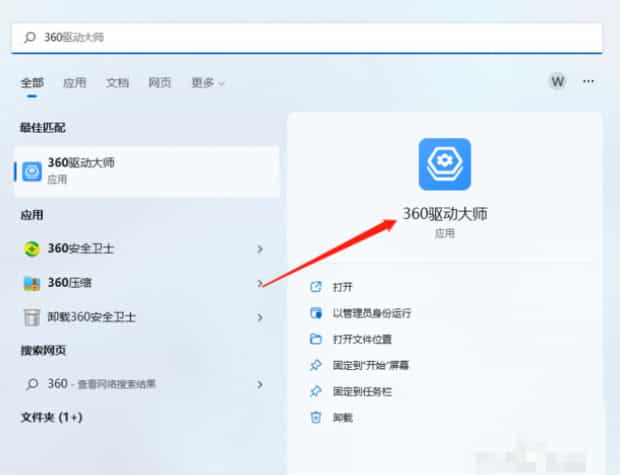Image resolution: width=620 pixels, height=475 pixels.
Task: Expand the 360安全卫士 chevron
Action: tap(260, 249)
